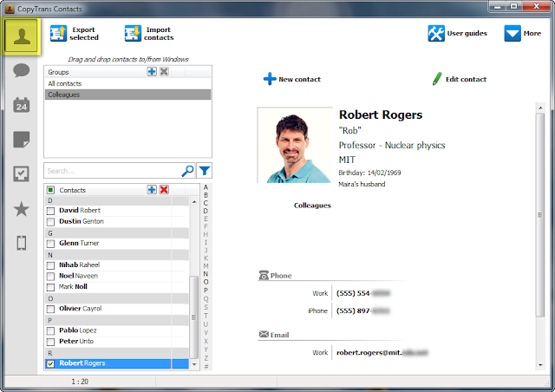
Task: Click the envelope icon beside the Email heading
Action: point(264,334)
